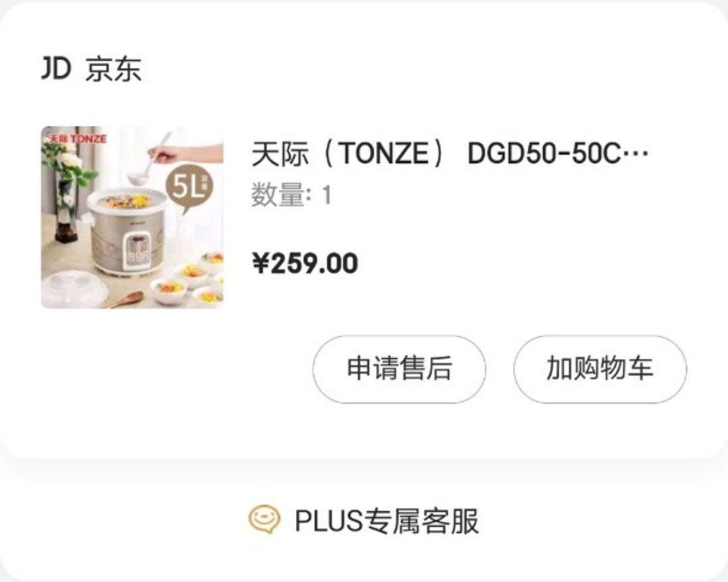Tap the JD logo in the header

click(x=56, y=68)
